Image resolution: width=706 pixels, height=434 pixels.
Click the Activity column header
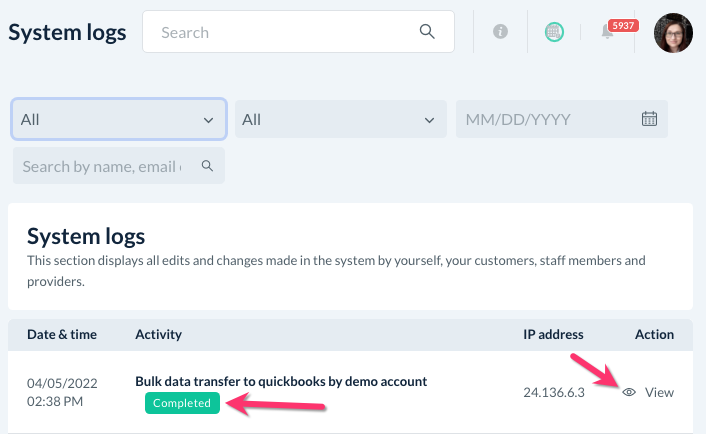159,334
